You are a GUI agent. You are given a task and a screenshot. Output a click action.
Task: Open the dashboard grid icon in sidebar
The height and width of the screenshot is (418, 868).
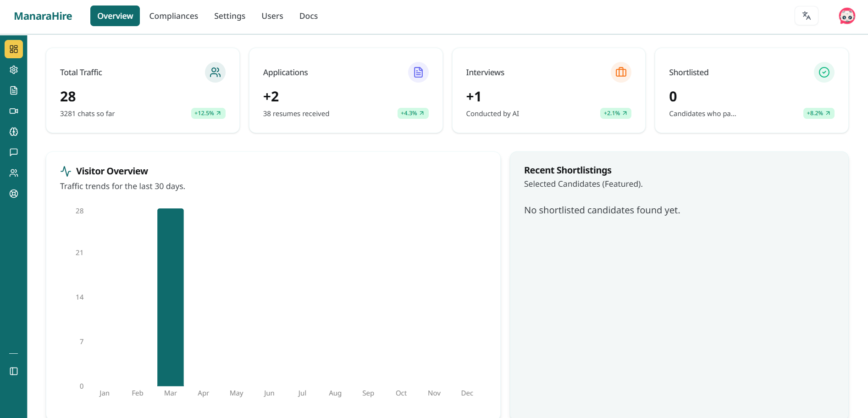click(14, 49)
